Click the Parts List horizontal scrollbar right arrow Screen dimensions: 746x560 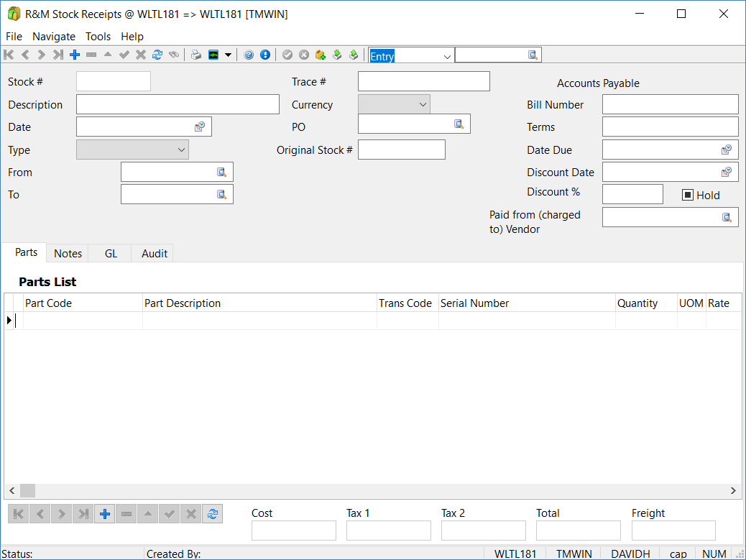[x=733, y=490]
